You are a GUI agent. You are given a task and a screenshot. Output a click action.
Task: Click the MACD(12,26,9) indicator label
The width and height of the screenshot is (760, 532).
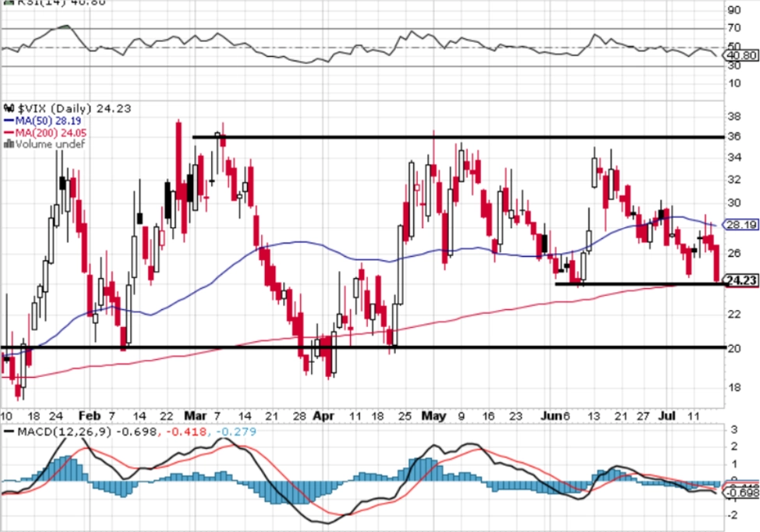click(x=65, y=432)
